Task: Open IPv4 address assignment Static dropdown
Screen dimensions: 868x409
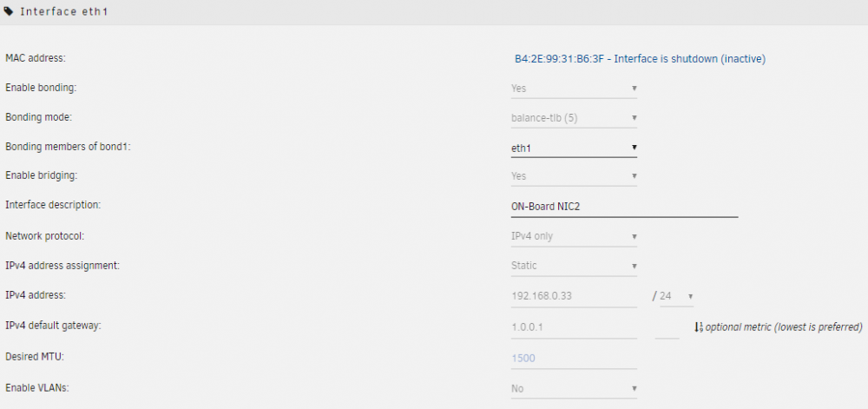Action: coord(574,267)
